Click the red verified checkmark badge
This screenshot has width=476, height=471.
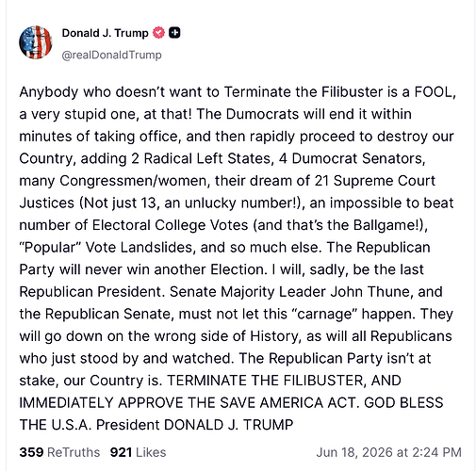point(158,33)
